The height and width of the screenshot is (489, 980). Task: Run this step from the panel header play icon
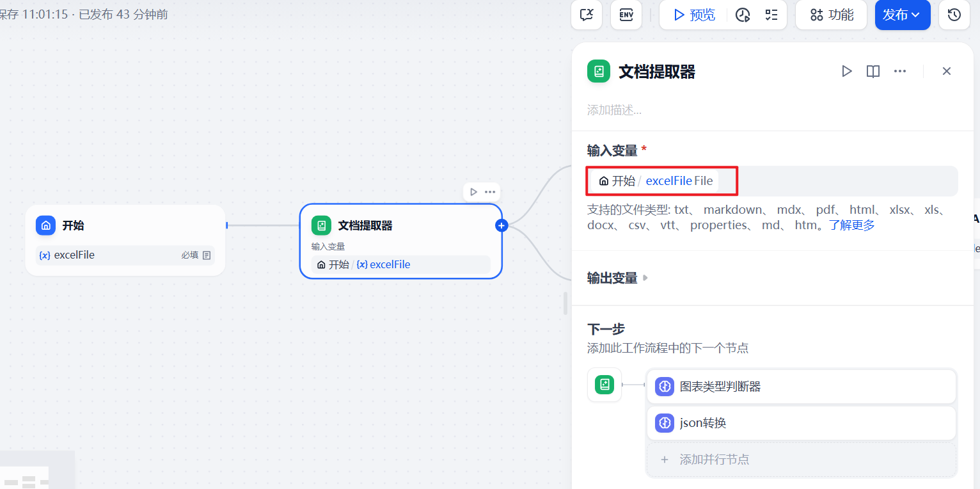tap(846, 71)
